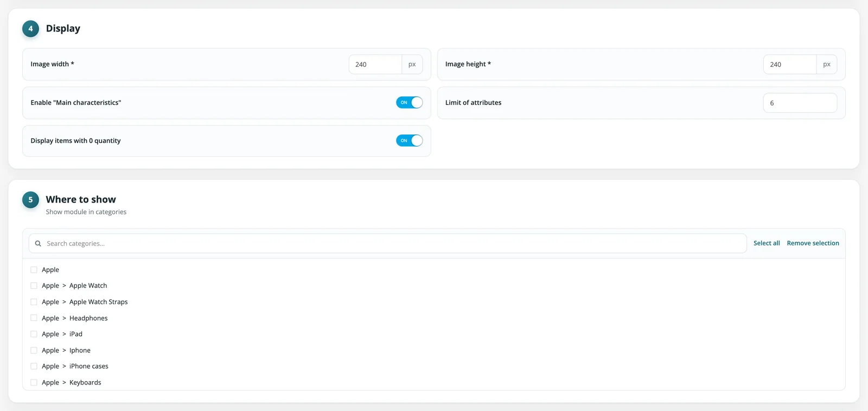Image resolution: width=868 pixels, height=411 pixels.
Task: Click the Where to show heading
Action: pyautogui.click(x=81, y=199)
